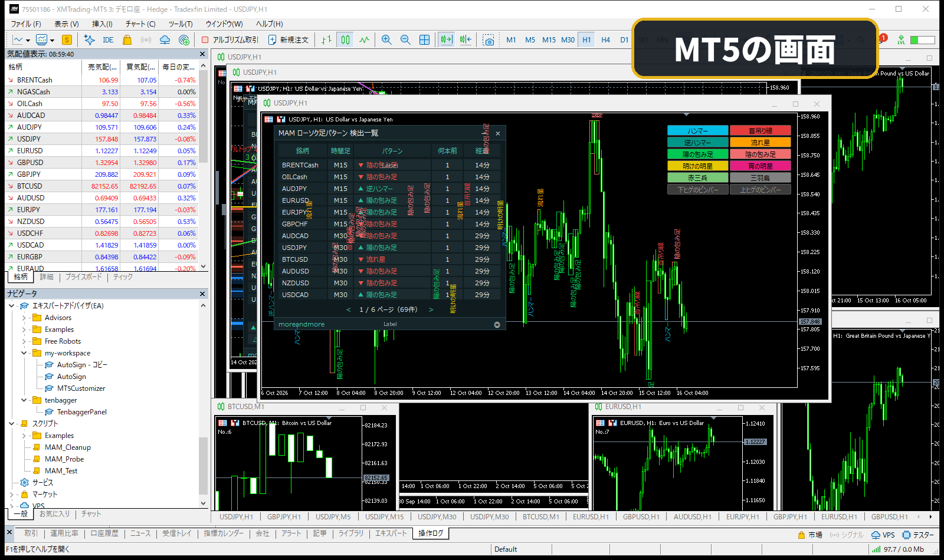This screenshot has width=944, height=560.
Task: Open the Market shopping bag icon
Action: tap(127, 40)
